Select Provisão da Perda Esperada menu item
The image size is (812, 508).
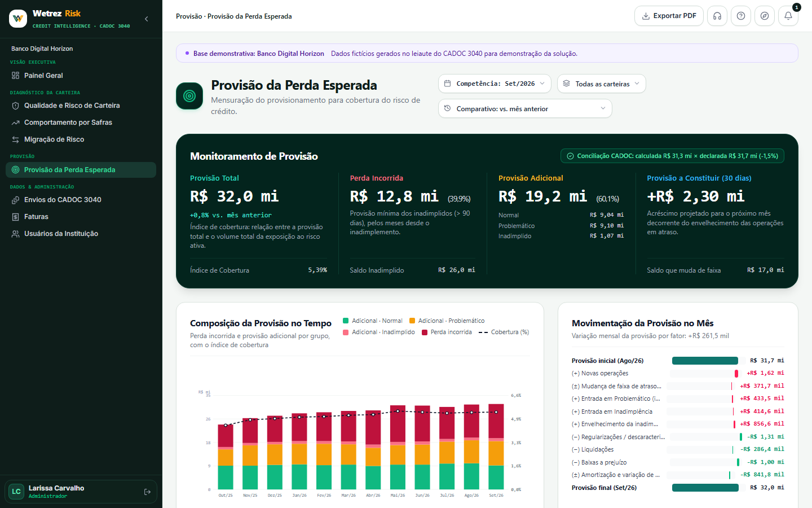coord(81,170)
